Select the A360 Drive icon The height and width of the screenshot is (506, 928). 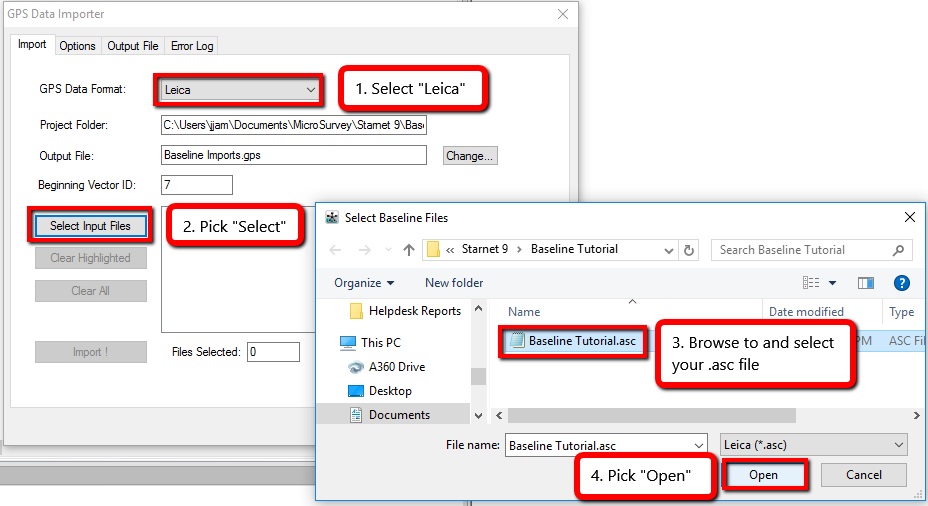coord(356,367)
